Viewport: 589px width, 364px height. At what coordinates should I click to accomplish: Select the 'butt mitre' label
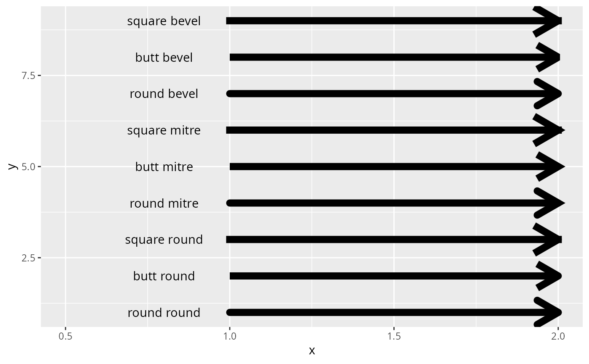(x=164, y=167)
